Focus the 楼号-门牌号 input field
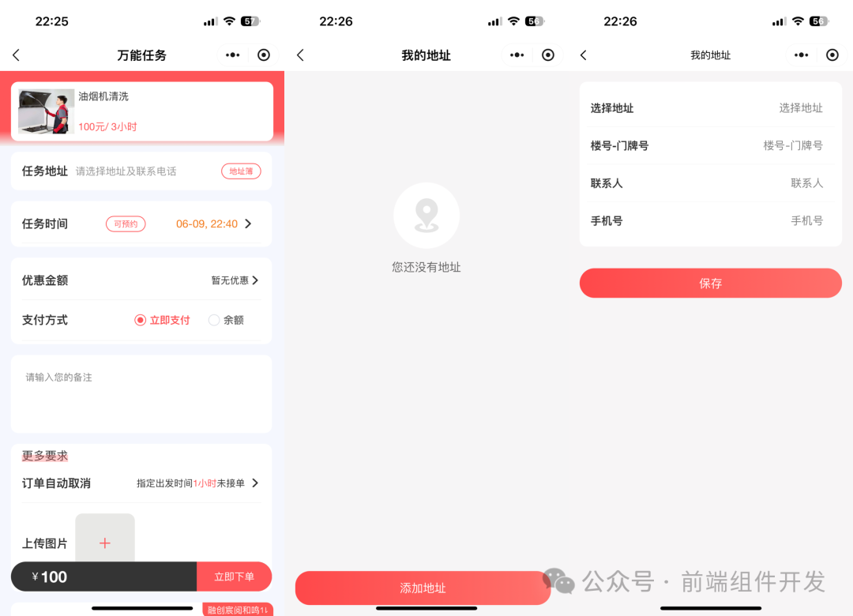This screenshot has height=616, width=853. (x=711, y=145)
